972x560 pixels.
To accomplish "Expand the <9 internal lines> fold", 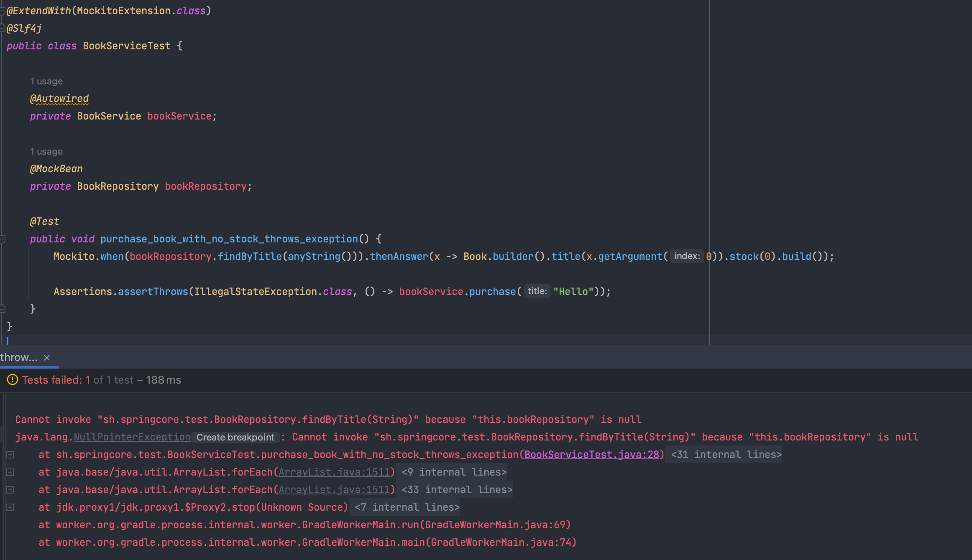I will tap(454, 472).
